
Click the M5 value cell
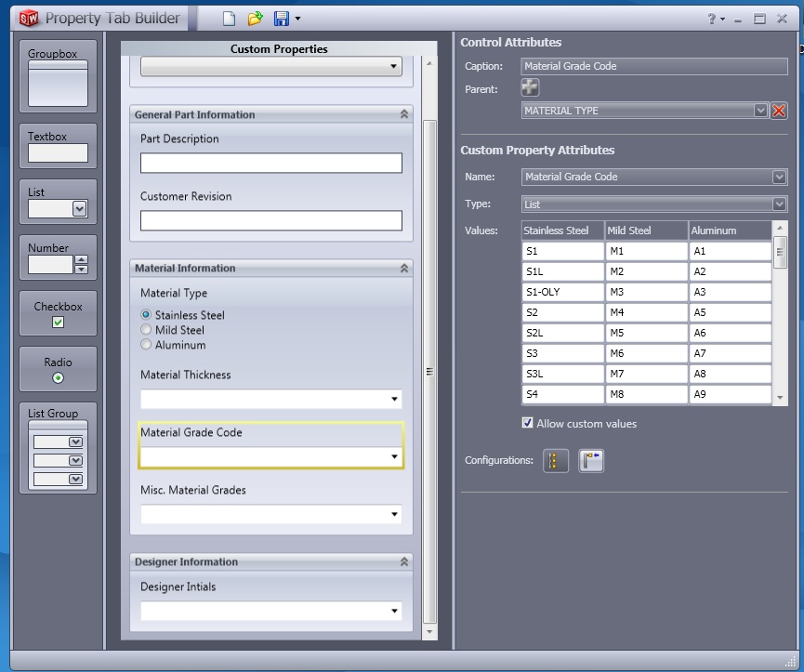647,333
